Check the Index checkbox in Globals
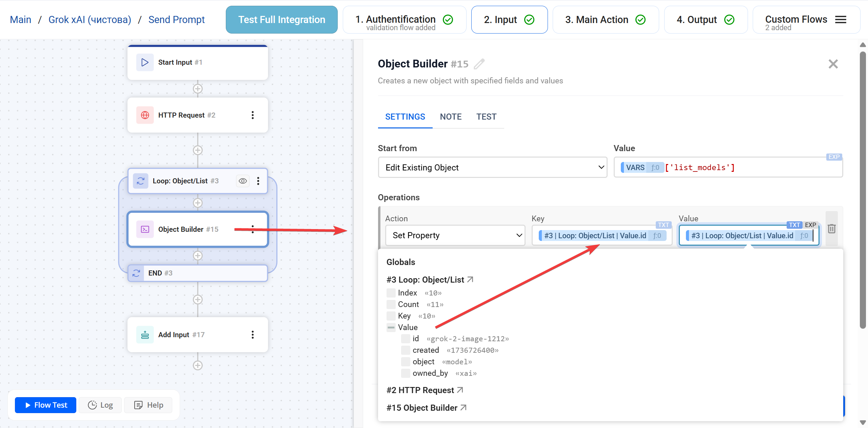The image size is (868, 428). pyautogui.click(x=391, y=292)
